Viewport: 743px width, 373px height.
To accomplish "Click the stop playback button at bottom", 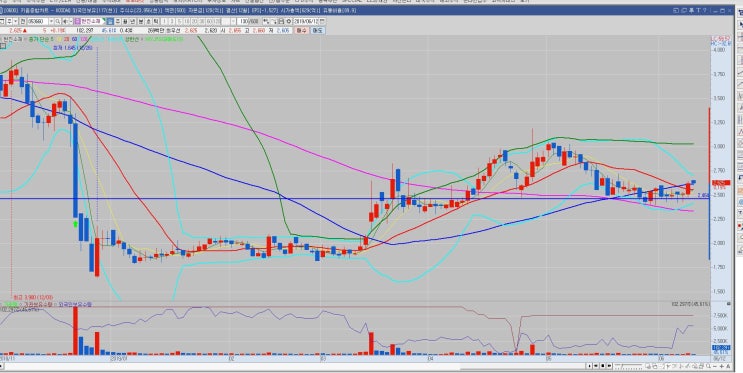I will click(x=603, y=366).
